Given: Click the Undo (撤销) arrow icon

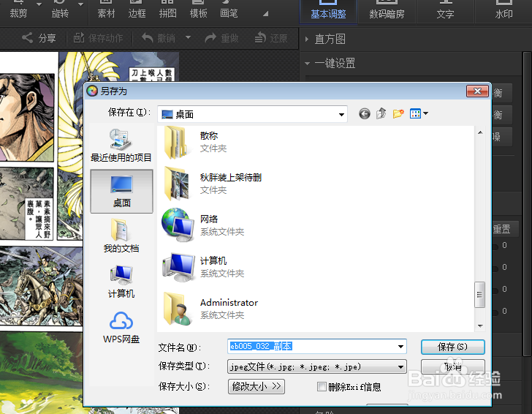Looking at the screenshot, I should (x=148, y=38).
